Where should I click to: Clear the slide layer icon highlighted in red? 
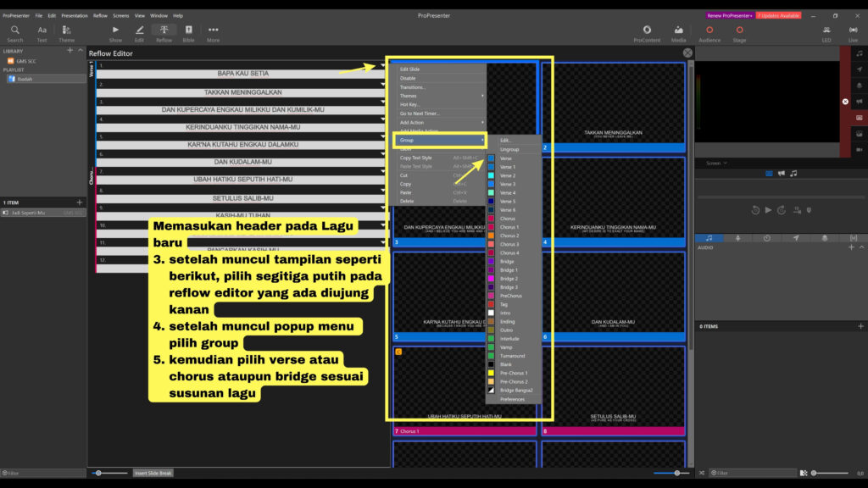click(x=860, y=118)
